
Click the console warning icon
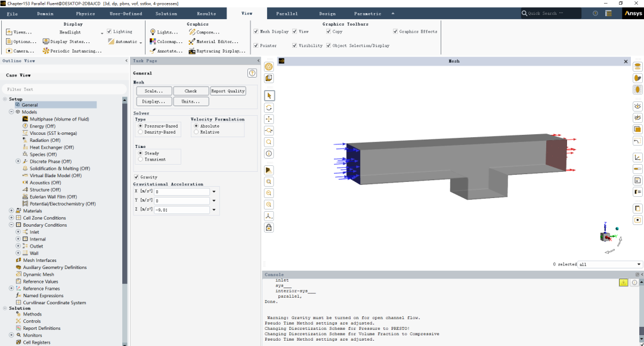[x=624, y=282]
